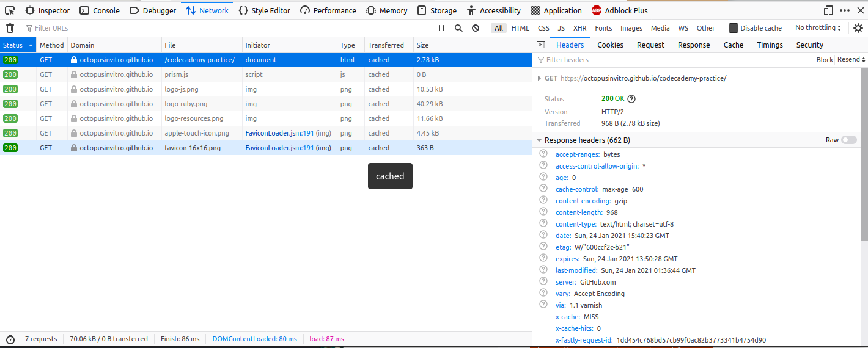Viewport: 868px width, 348px height.
Task: Open the No throttling dropdown
Action: click(x=818, y=28)
